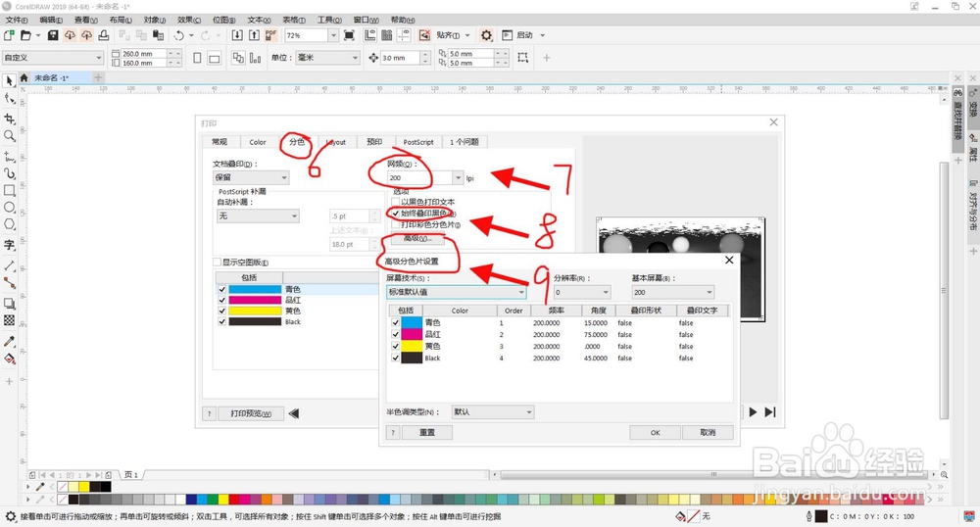Click the portrait orientation icon
This screenshot has width=980, height=527.
[x=197, y=58]
